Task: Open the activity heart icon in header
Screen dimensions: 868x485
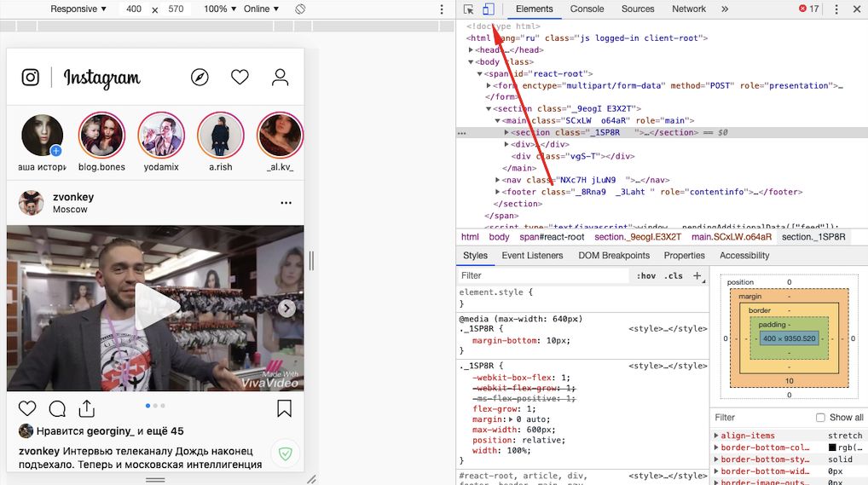Action: click(240, 77)
